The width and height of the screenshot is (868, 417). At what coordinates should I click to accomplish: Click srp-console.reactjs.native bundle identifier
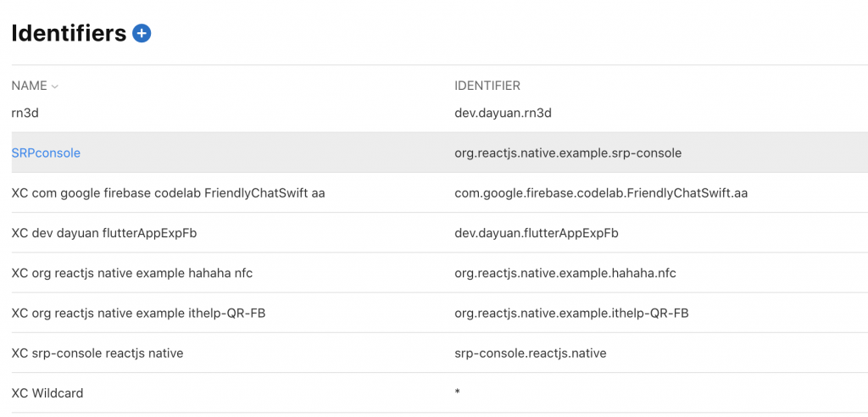(x=531, y=353)
